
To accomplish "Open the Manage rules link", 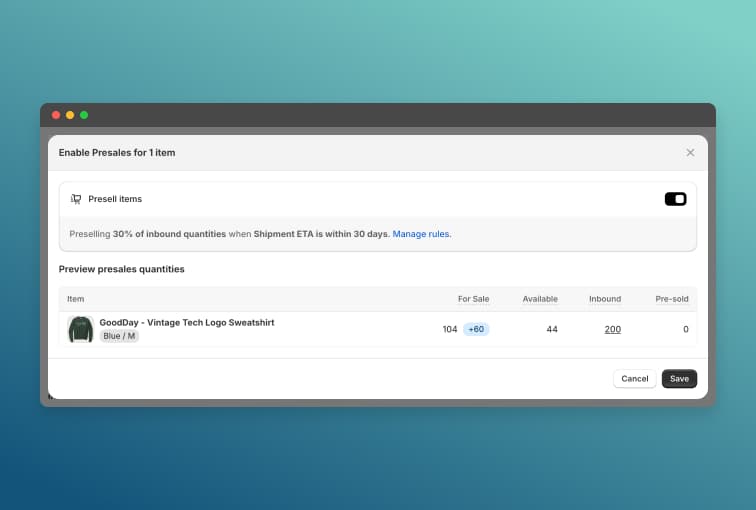I will click(422, 234).
